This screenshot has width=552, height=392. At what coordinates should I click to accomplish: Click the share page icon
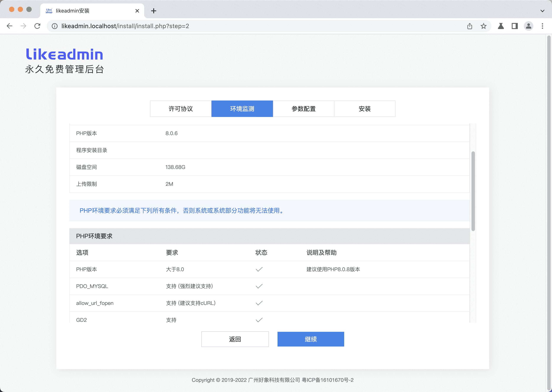pos(470,26)
